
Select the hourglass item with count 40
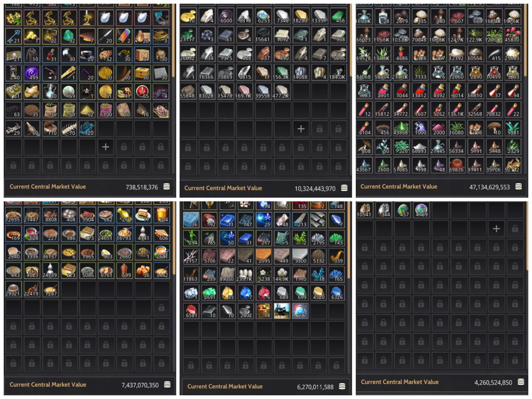[x=13, y=73]
